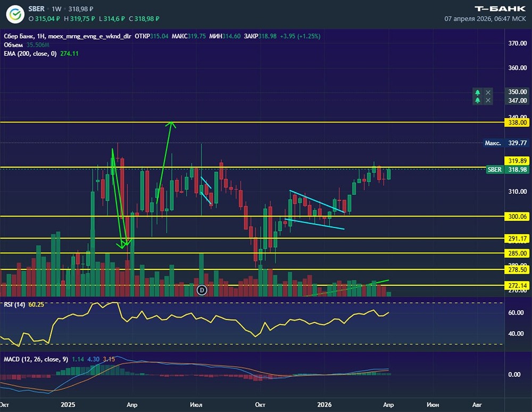
Task: Open the dividend D marker on the chart
Action: [202, 290]
